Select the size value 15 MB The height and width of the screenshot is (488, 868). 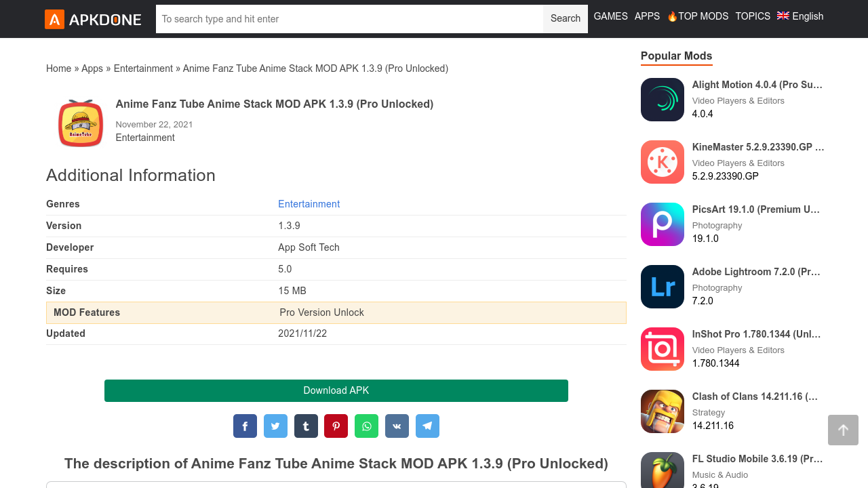coord(292,291)
